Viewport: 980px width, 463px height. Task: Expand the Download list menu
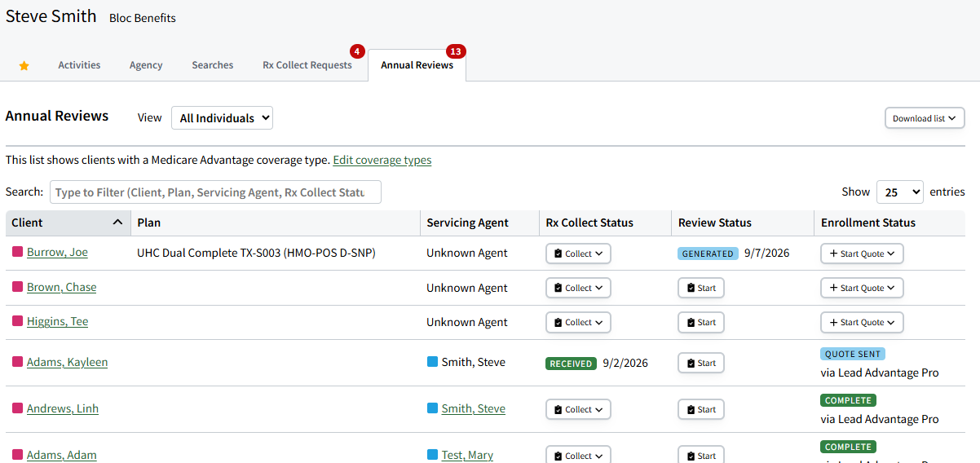click(x=925, y=118)
